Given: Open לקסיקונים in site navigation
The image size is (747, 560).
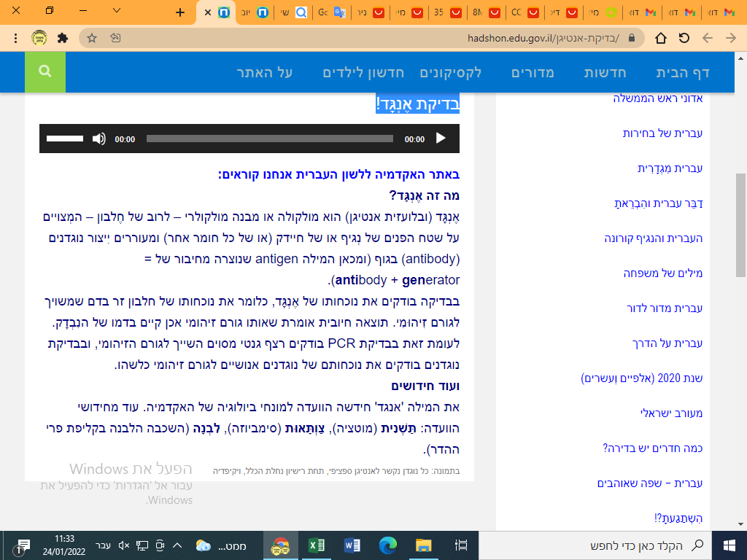Looking at the screenshot, I should tap(450, 73).
